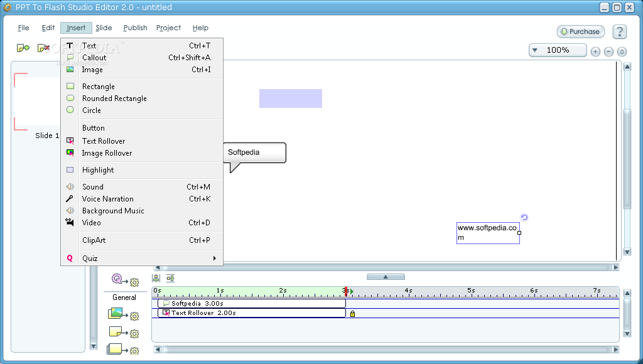Choose Text from the Insert menu
This screenshot has height=364, width=643.
click(x=142, y=45)
